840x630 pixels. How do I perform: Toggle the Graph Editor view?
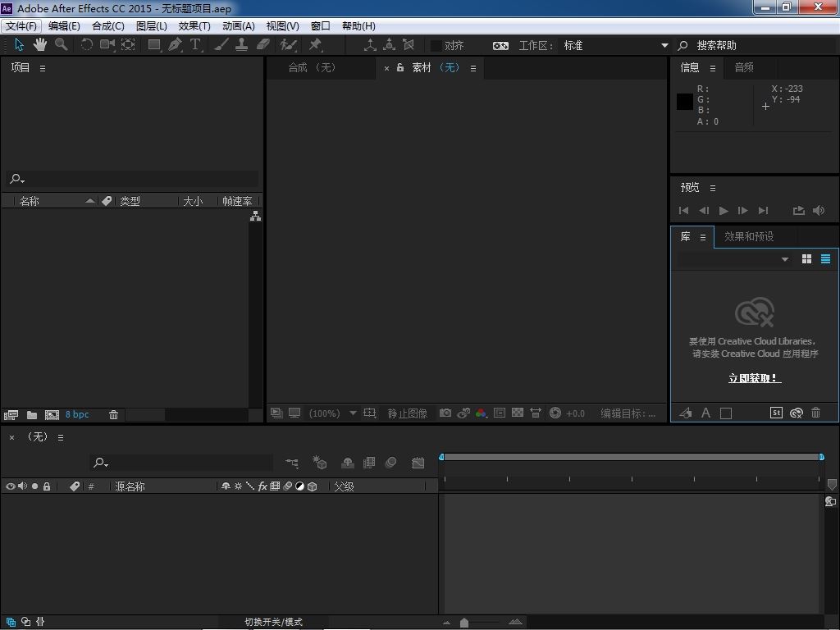(x=418, y=463)
